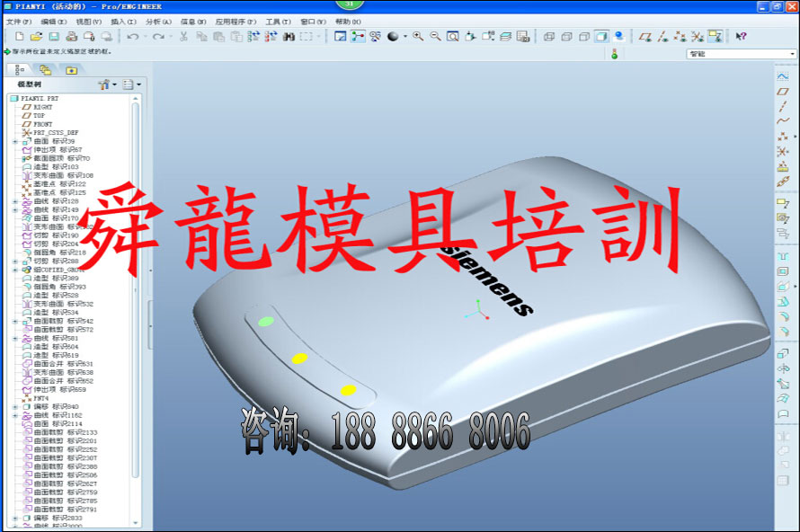Toggle annotation element display
Screen dimensions: 800x532
click(x=715, y=36)
